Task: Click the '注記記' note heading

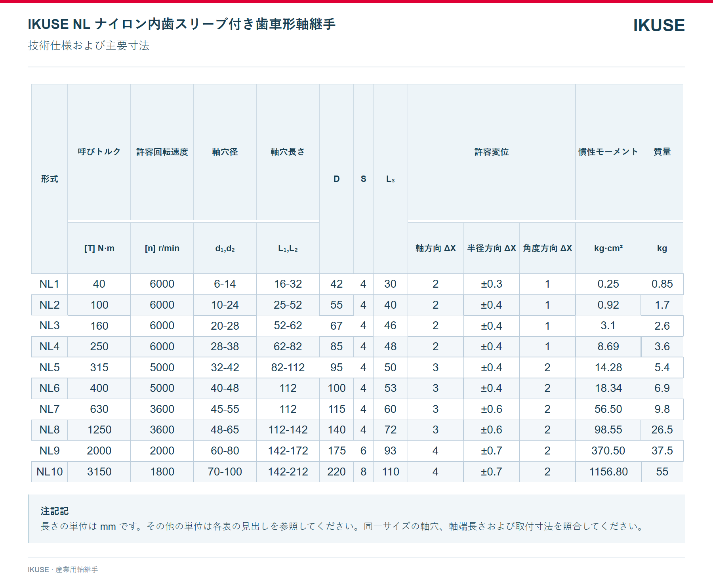Action: [x=55, y=511]
